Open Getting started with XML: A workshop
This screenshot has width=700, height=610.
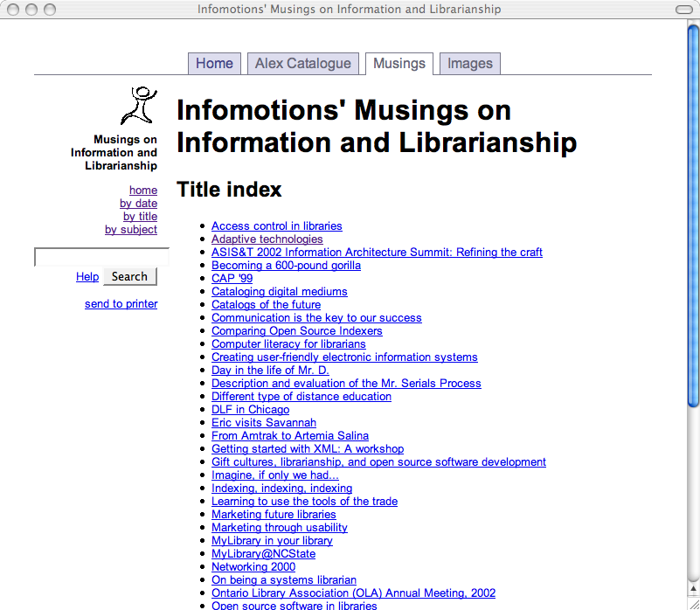(308, 449)
